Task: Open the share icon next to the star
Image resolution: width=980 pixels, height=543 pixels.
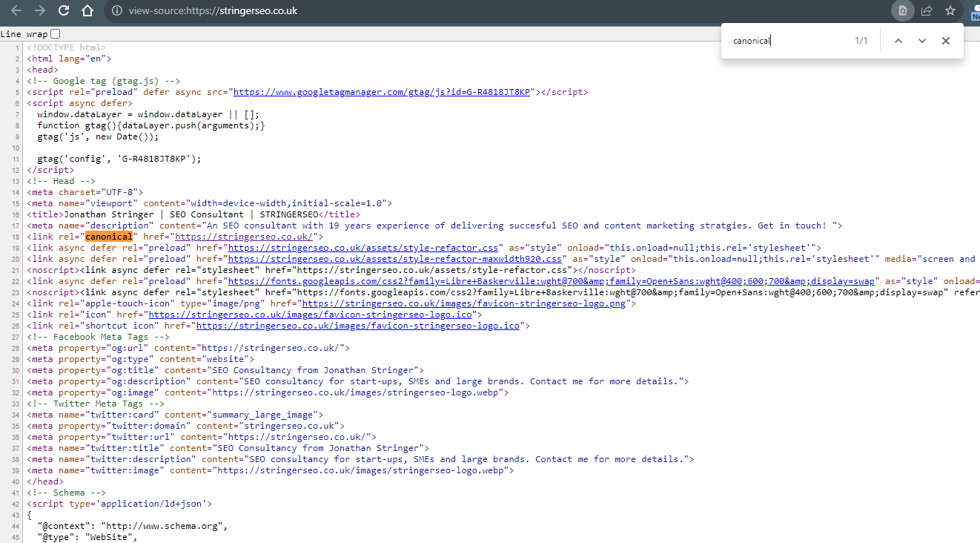Action: (927, 10)
